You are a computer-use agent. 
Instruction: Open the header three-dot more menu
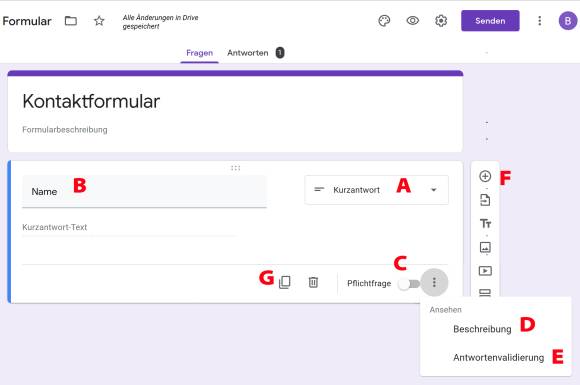539,21
